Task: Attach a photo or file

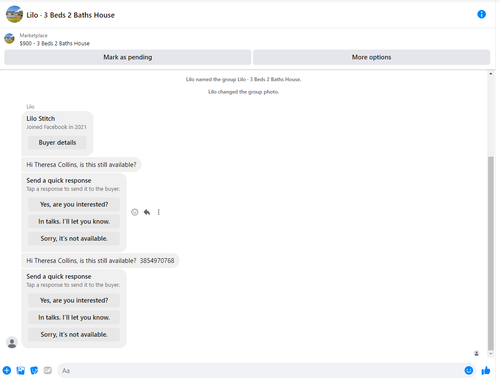Action: click(21, 370)
